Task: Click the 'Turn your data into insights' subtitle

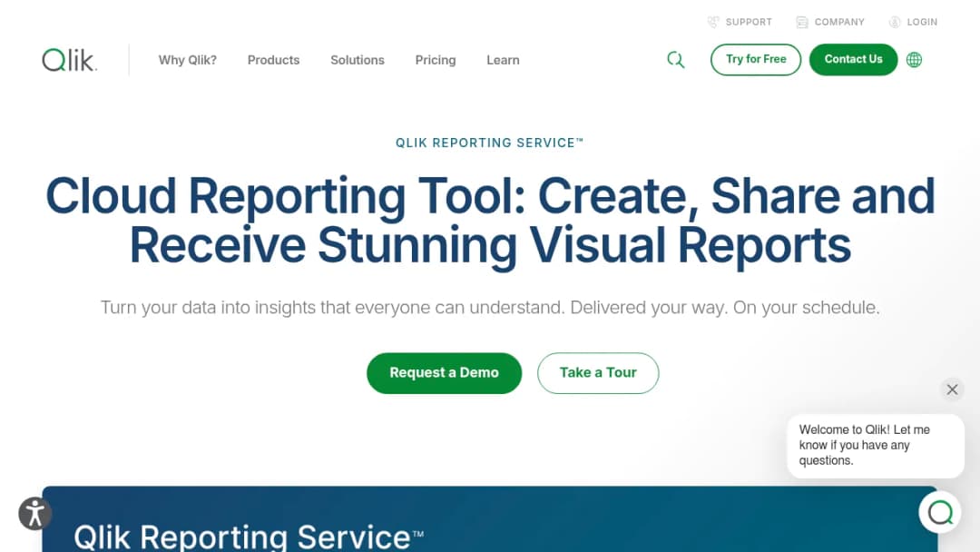Action: point(490,308)
